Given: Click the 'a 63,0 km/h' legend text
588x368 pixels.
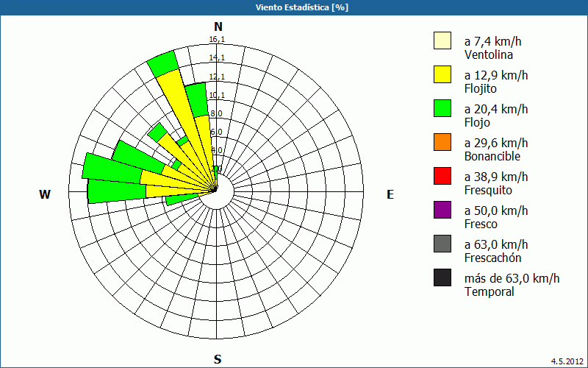Looking at the screenshot, I should [x=496, y=244].
